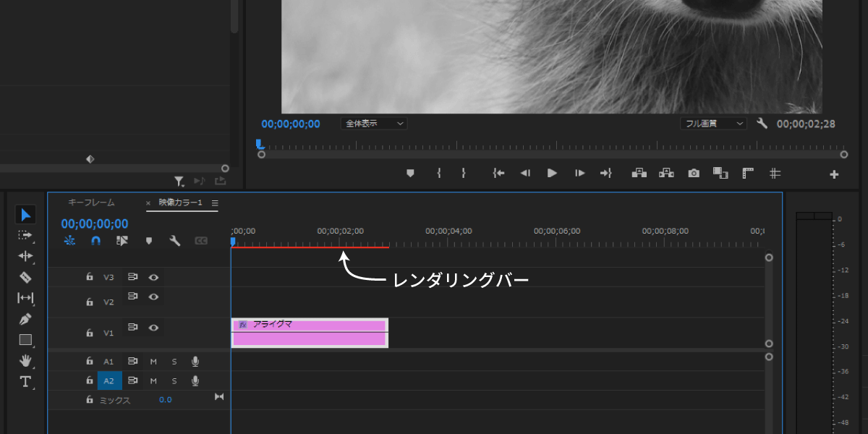
Task: Target the A2 track
Action: coord(109,380)
